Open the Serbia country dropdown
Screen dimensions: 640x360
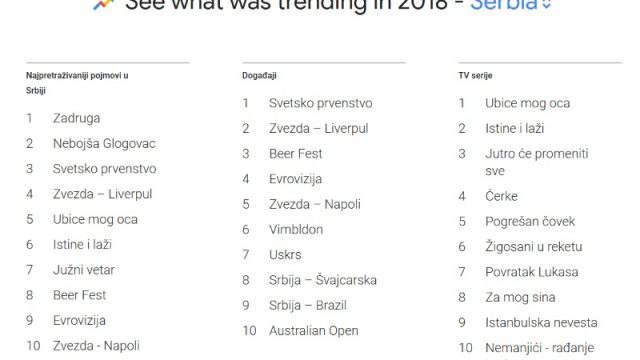(x=511, y=4)
